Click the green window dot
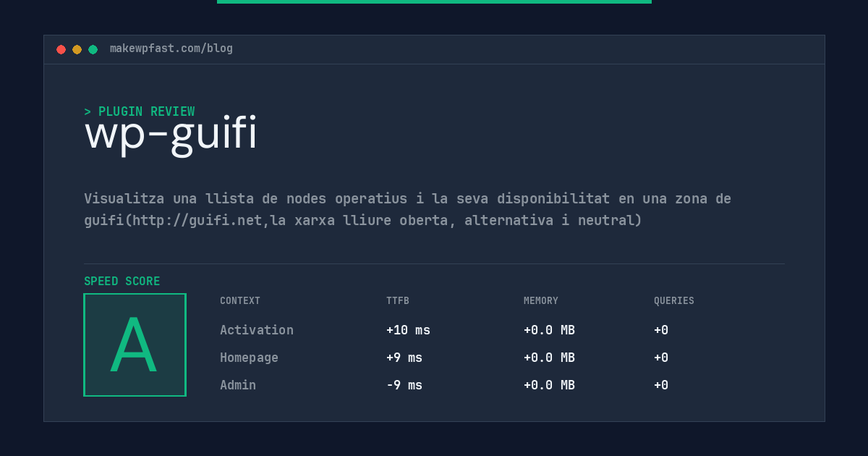Viewport: 868px width, 456px height. (x=93, y=49)
